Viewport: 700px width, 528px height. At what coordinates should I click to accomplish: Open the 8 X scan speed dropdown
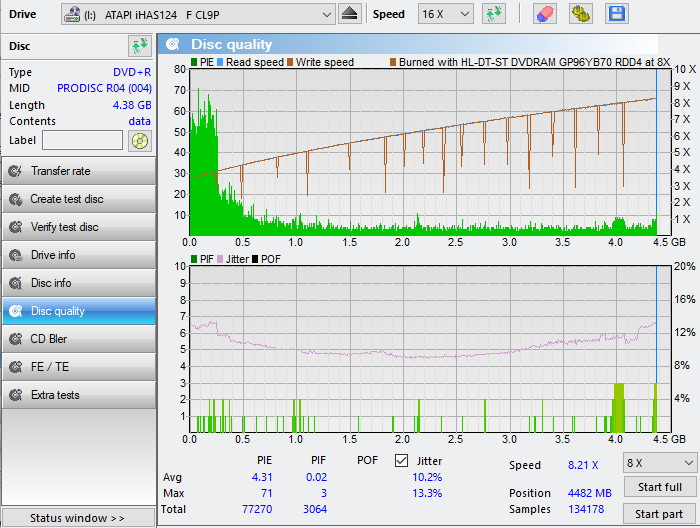click(x=659, y=463)
